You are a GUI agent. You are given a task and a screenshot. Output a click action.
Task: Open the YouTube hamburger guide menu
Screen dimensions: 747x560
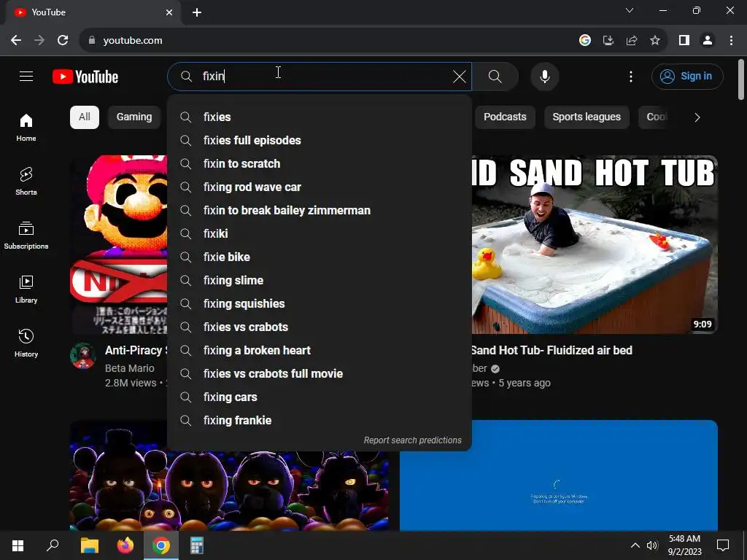(26, 76)
